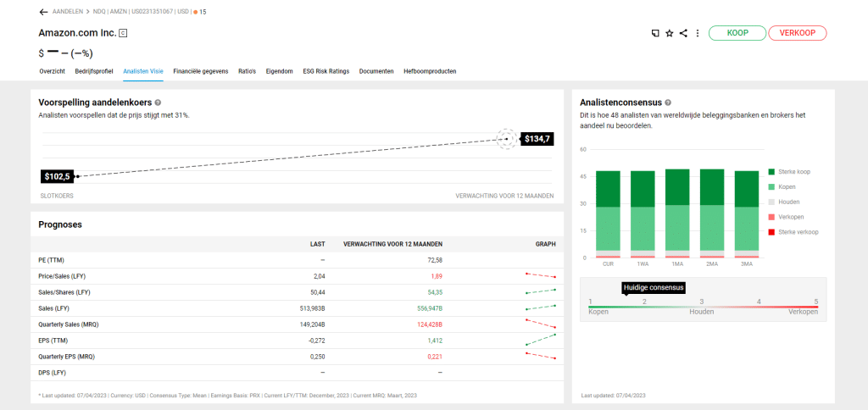868x410 pixels.
Task: Click the EPS (TTM) last value -0,272
Action: [x=317, y=341]
